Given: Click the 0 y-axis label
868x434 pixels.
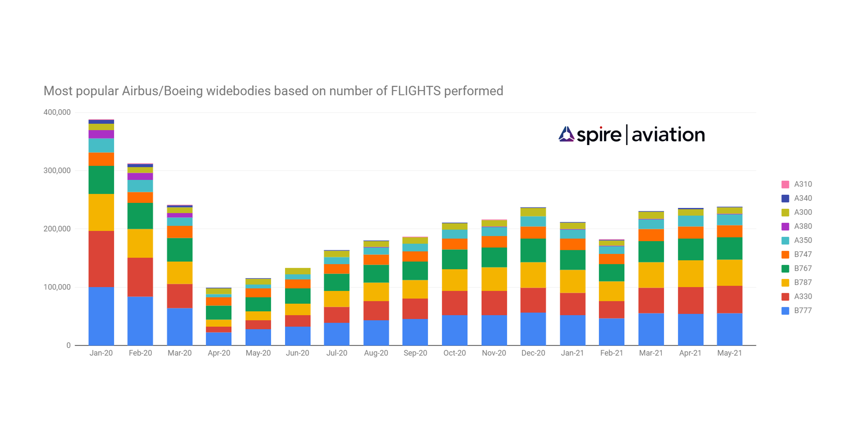Looking at the screenshot, I should [69, 346].
